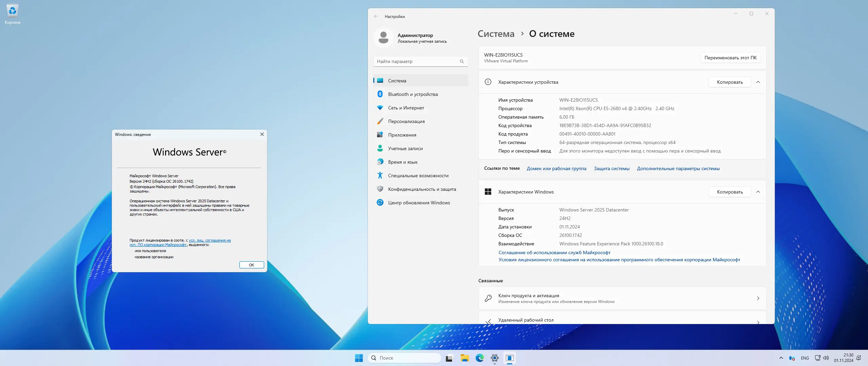Open Bluetooth и устройства section
This screenshot has height=366, width=868.
tap(413, 94)
